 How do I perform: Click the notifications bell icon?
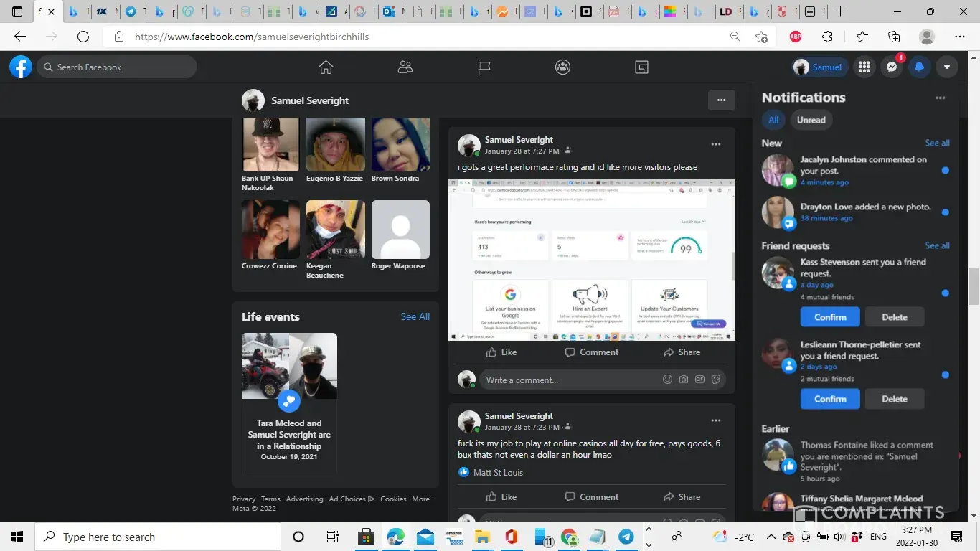tap(919, 67)
